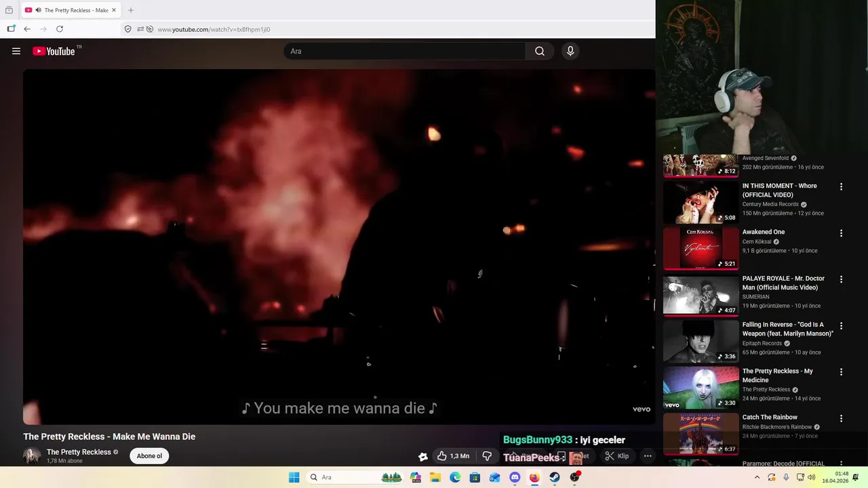The image size is (868, 488).
Task: Open 'IN THIS MOMENT - Whore' title link
Action: coord(780,190)
